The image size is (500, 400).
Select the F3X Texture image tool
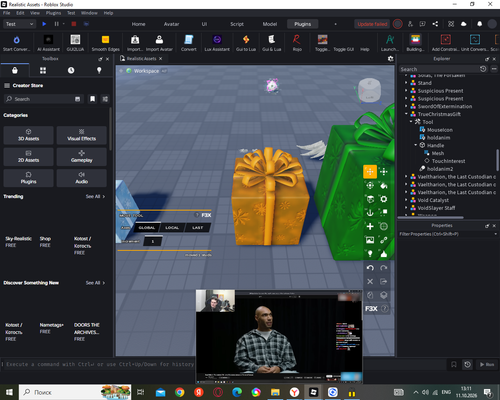click(x=370, y=240)
